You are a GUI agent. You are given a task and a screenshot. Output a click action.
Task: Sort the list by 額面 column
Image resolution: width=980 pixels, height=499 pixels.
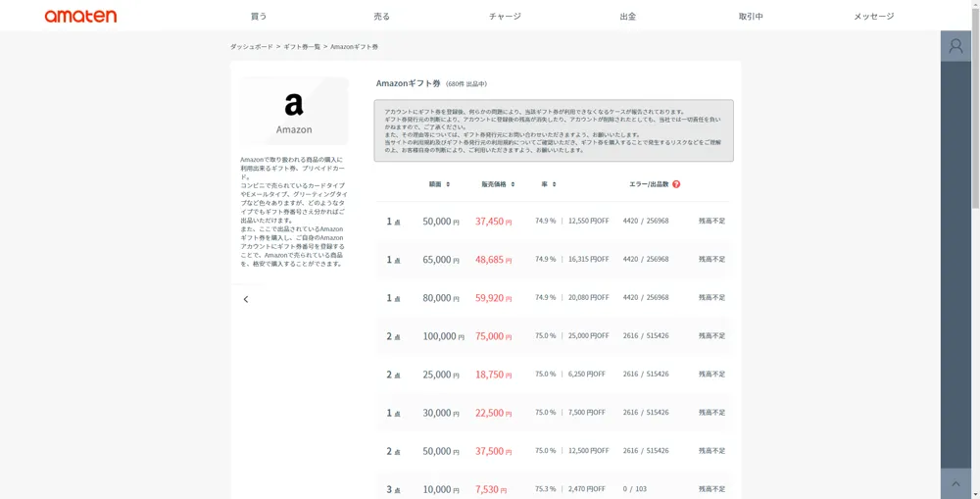click(x=439, y=184)
